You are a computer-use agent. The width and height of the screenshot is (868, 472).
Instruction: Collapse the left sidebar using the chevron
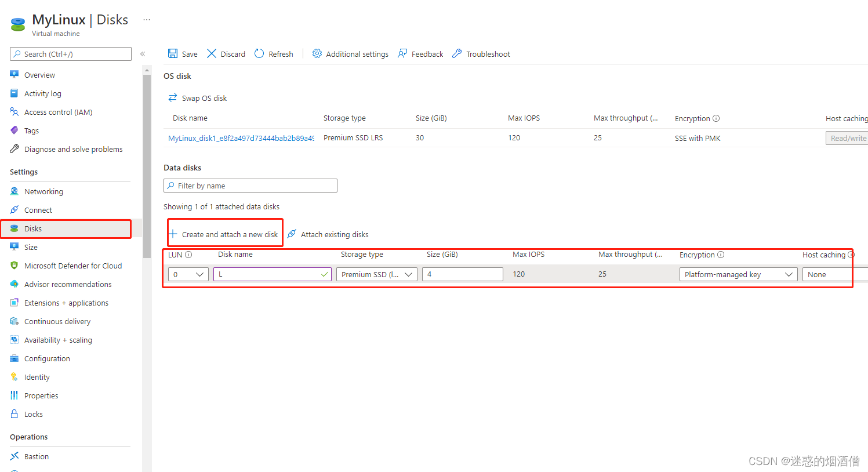point(143,53)
